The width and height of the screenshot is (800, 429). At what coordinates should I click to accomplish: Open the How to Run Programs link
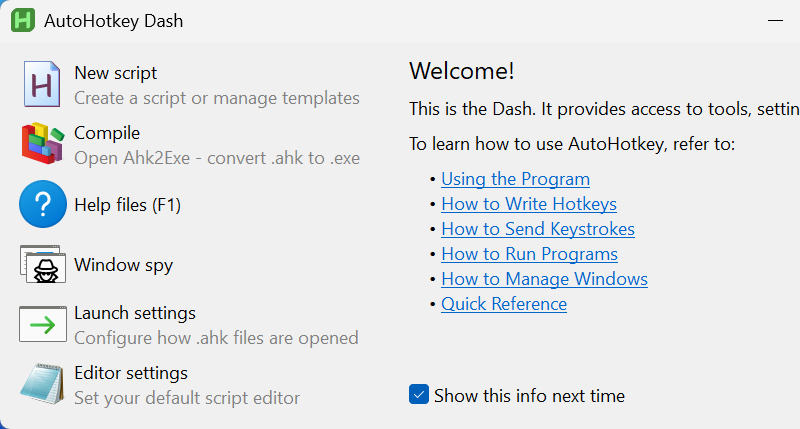(x=530, y=254)
